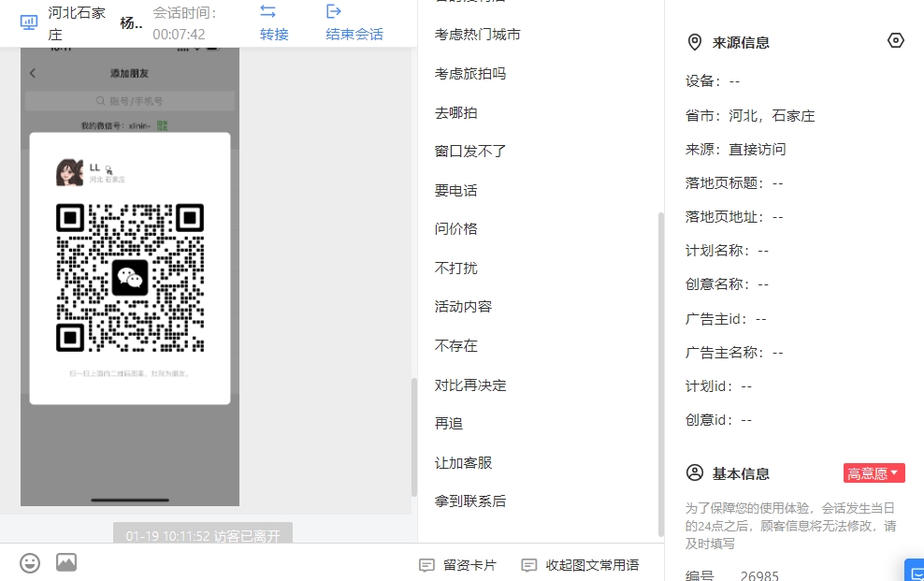Click the 广告主名称 row

point(734,353)
